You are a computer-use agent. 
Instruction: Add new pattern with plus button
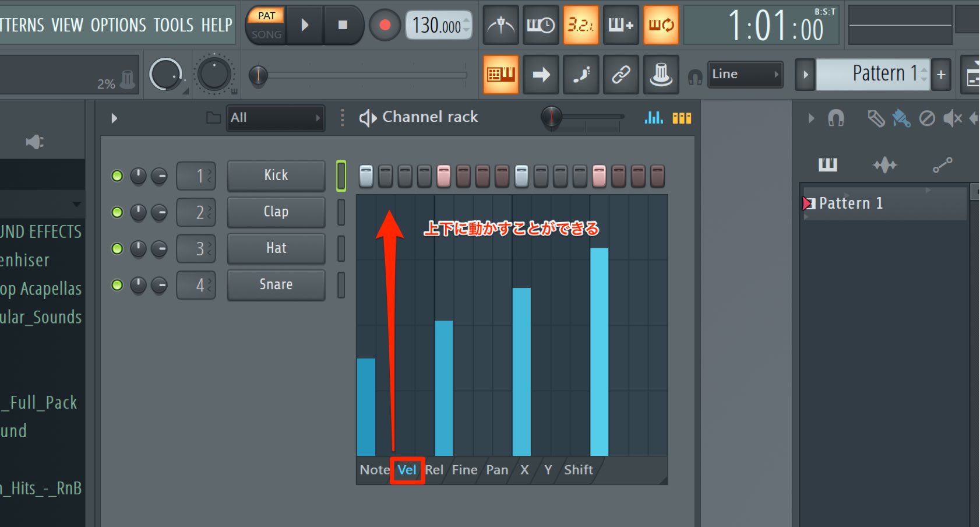(x=941, y=75)
